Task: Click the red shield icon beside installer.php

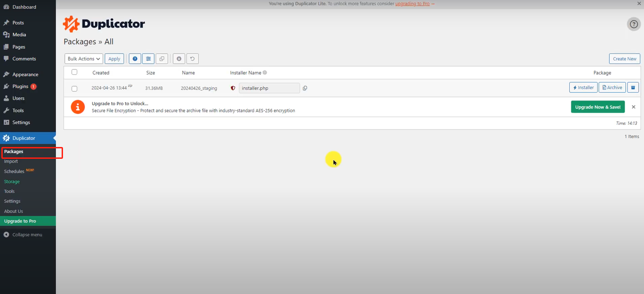Action: click(233, 88)
